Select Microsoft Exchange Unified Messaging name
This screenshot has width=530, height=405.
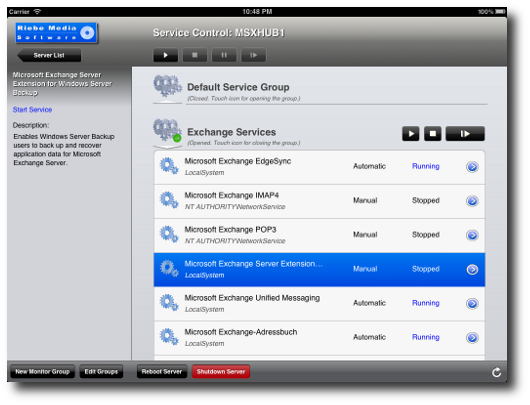click(252, 298)
